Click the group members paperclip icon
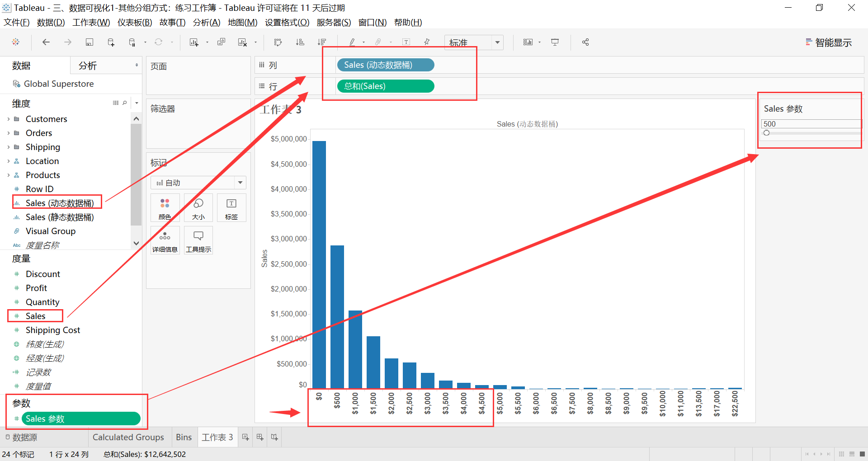This screenshot has width=868, height=461. [378, 42]
